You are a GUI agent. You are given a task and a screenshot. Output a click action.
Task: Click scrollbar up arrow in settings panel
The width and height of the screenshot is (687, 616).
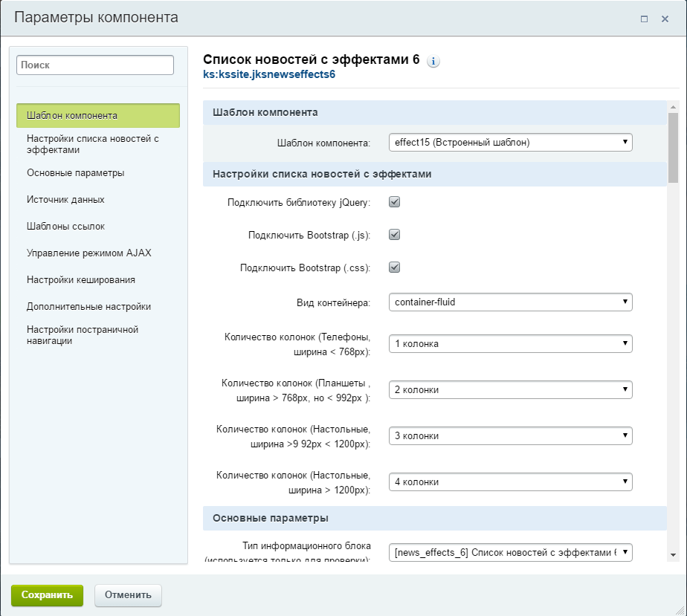click(673, 107)
